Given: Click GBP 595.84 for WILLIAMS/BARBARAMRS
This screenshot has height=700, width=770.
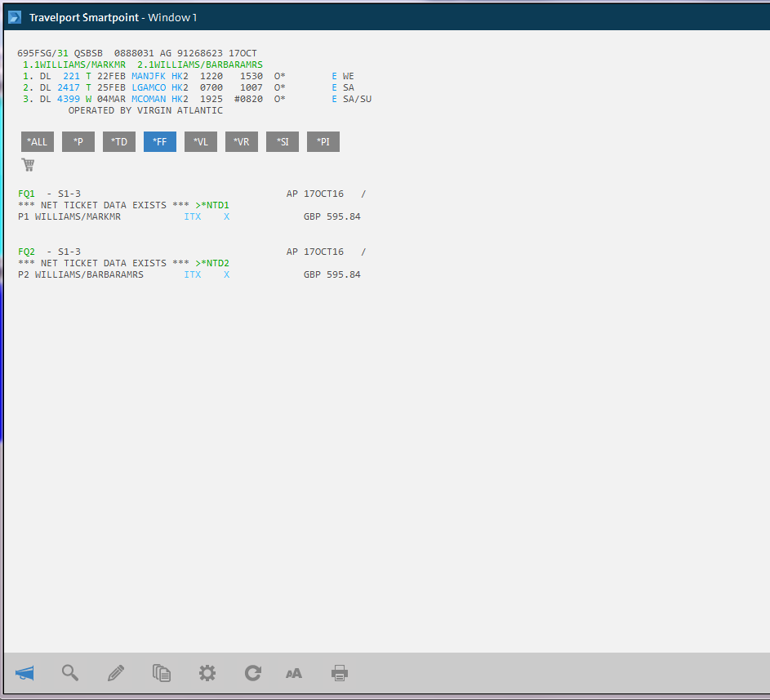Looking at the screenshot, I should pyautogui.click(x=332, y=274).
